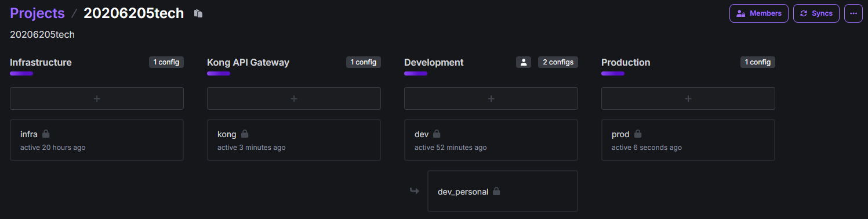Open the three-dot more options menu
Image resolution: width=868 pixels, height=219 pixels.
coord(853,13)
